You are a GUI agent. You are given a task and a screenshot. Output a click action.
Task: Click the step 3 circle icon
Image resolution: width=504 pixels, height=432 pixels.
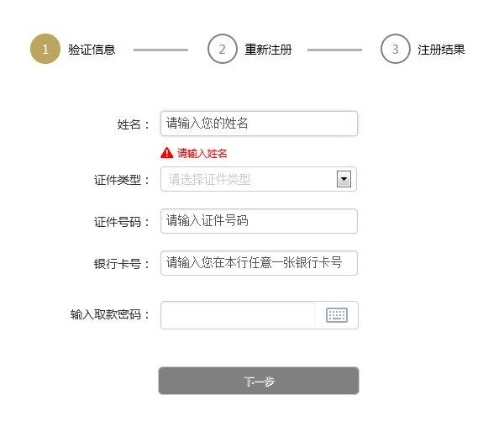[x=396, y=49]
